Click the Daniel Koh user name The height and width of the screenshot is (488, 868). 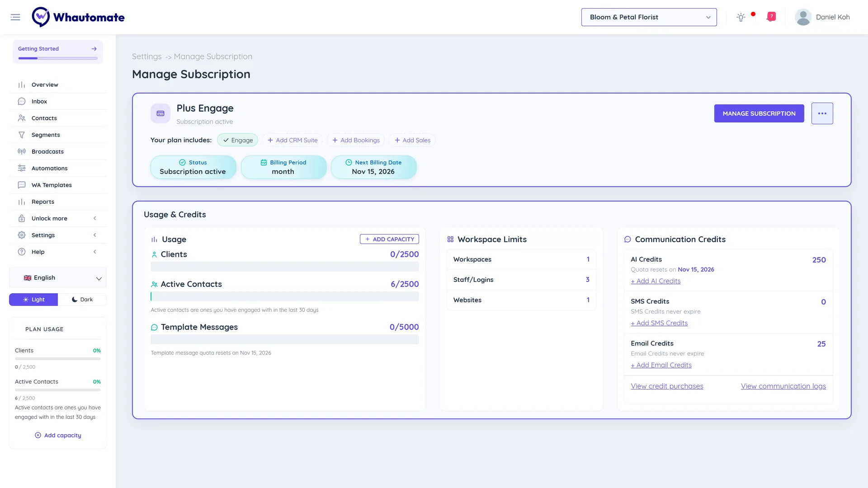(x=833, y=17)
